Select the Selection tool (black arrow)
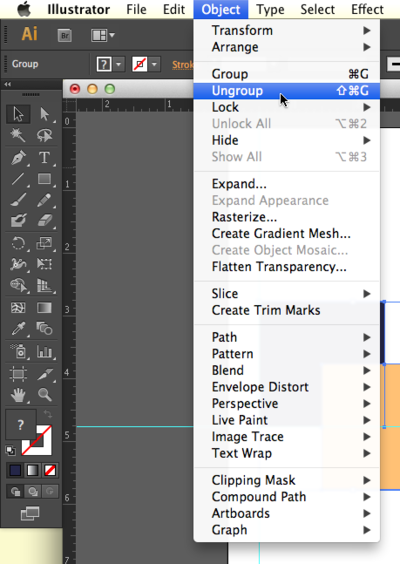This screenshot has height=564, width=400. pyautogui.click(x=18, y=114)
